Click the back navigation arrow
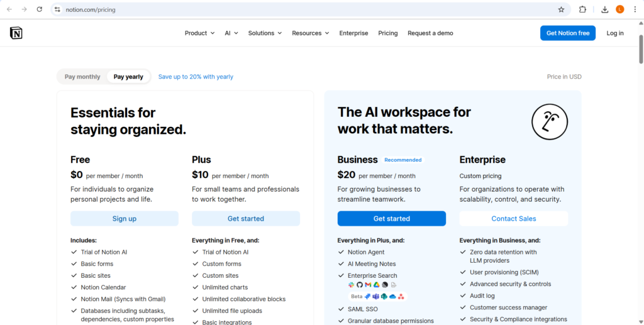Image resolution: width=644 pixels, height=325 pixels. pyautogui.click(x=9, y=9)
